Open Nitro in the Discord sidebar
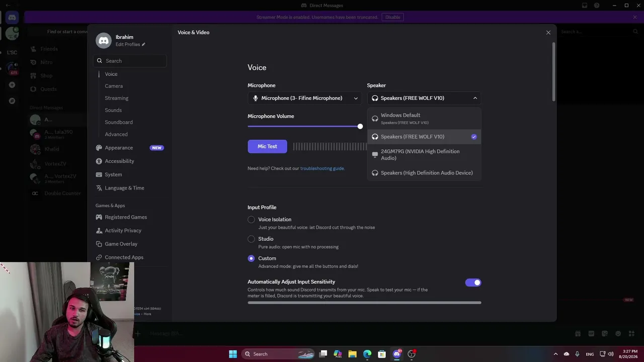644x362 pixels. pyautogui.click(x=46, y=62)
